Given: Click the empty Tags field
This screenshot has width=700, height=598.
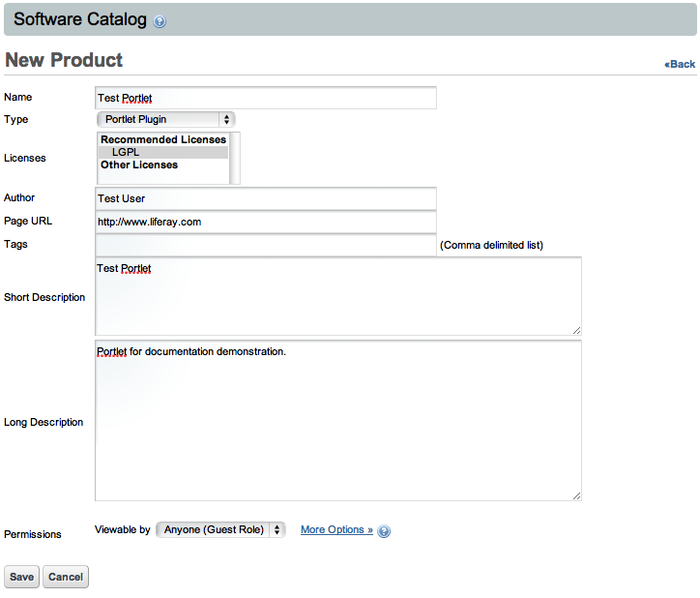Looking at the screenshot, I should pos(266,246).
